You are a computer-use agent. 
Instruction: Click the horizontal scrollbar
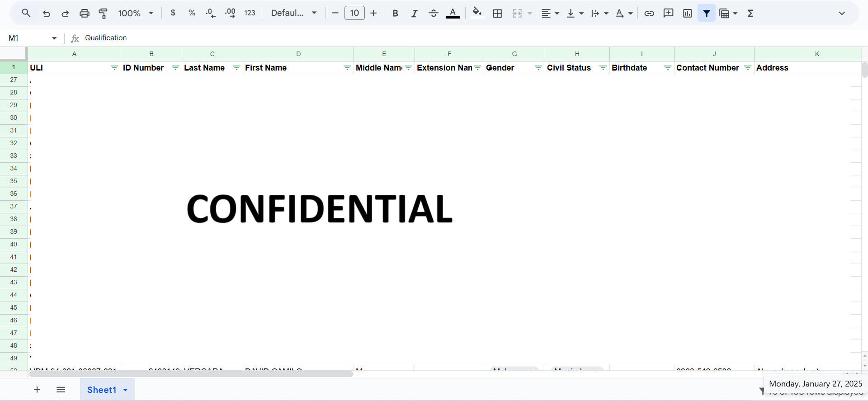(191, 374)
